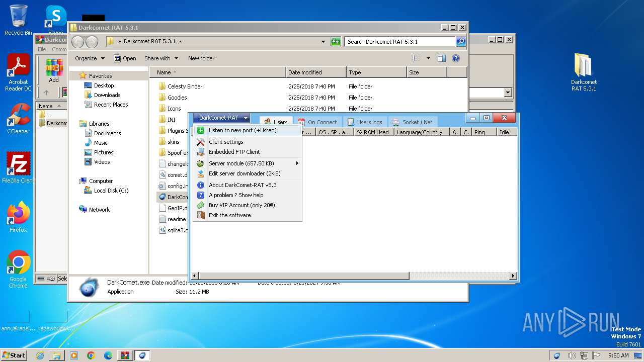
Task: Open the address bar history dropdown
Action: click(x=323, y=42)
